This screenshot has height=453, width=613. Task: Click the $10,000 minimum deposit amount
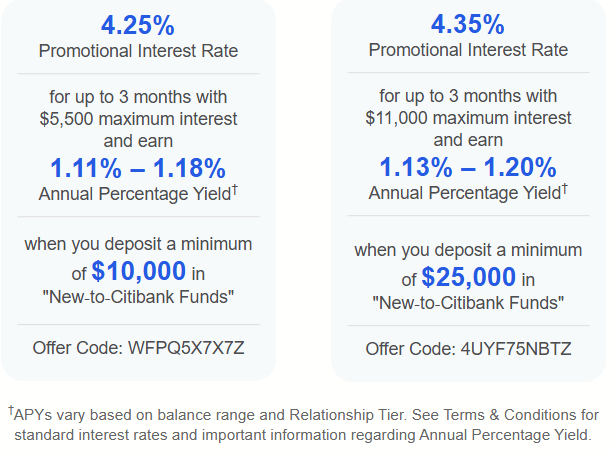pos(138,271)
